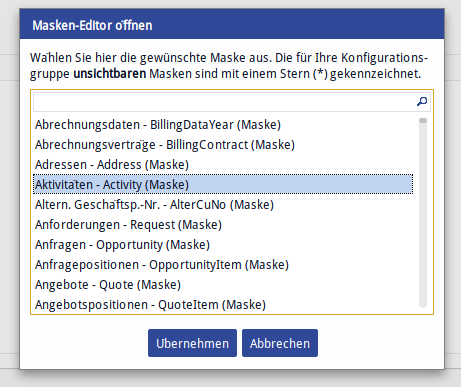Select Anforderungen - Request mask
The image size is (461, 387).
tap(223, 225)
